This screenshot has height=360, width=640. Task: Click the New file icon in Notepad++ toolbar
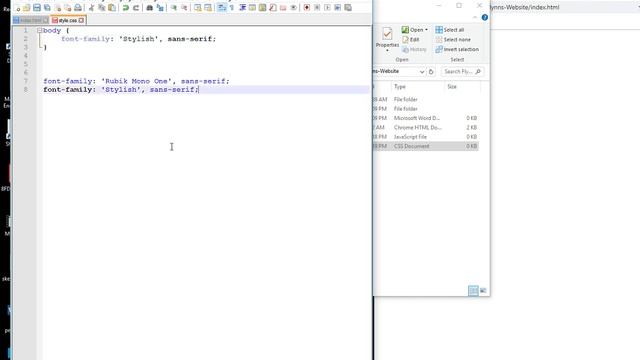tap(18, 8)
